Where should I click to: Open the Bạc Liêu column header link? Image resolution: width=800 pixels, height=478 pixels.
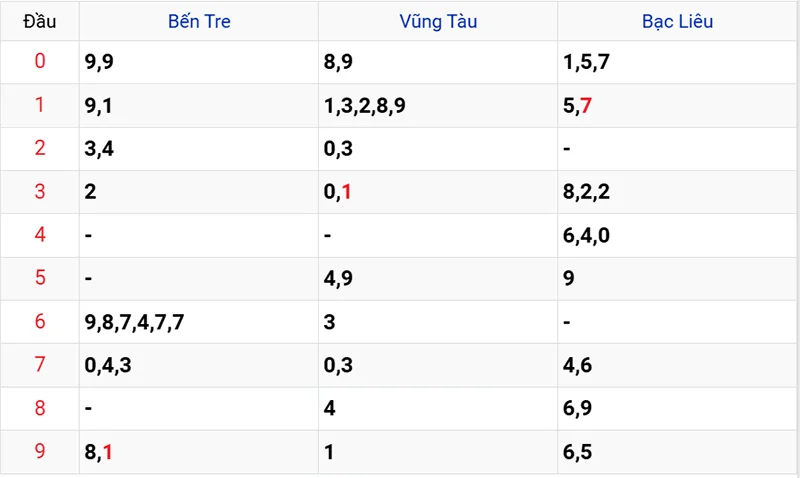click(678, 21)
